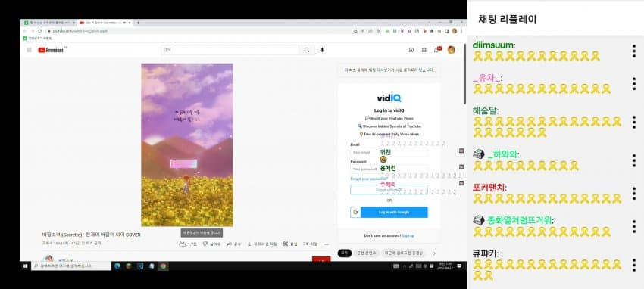
Task: Click the Log in with Google button
Action: point(389,212)
